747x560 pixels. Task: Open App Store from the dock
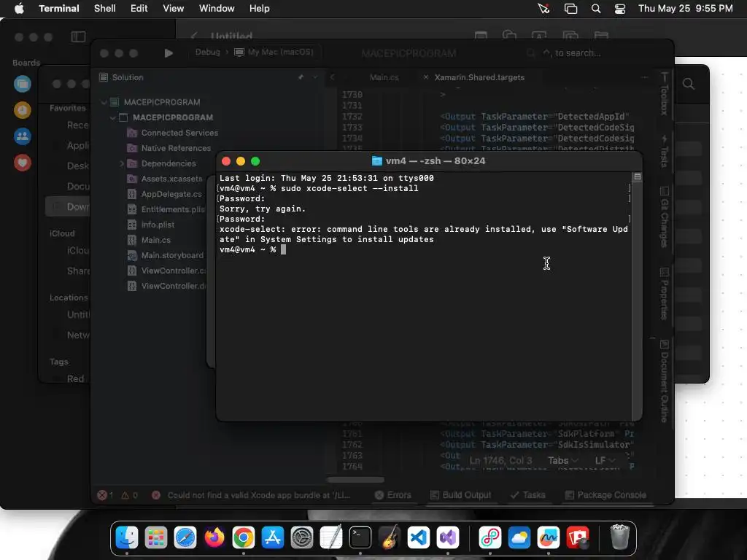[x=273, y=538]
